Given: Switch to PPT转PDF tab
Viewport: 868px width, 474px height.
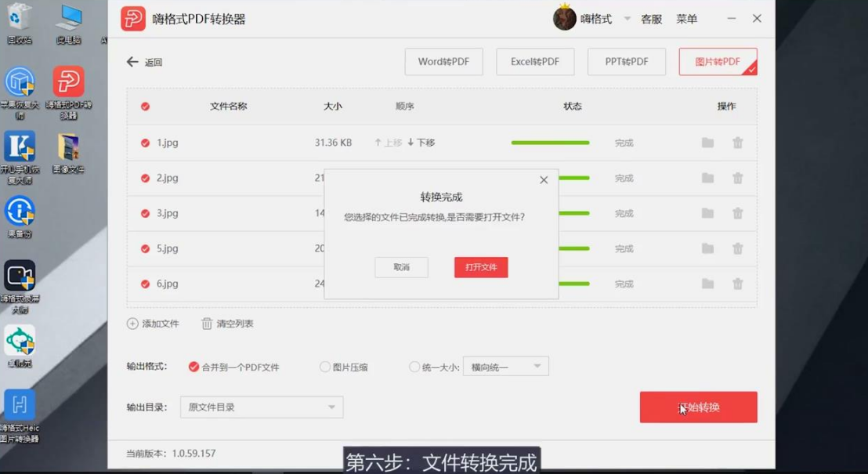Looking at the screenshot, I should pyautogui.click(x=626, y=61).
